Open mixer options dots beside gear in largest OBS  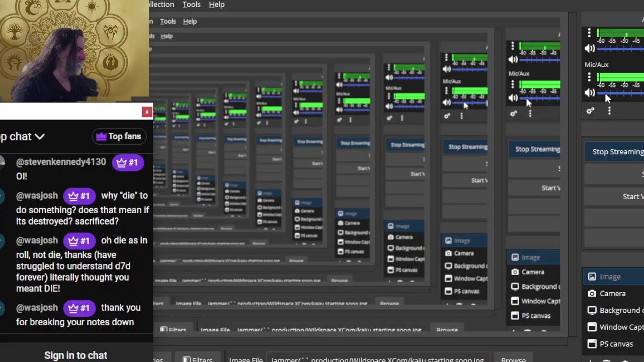[x=609, y=111]
